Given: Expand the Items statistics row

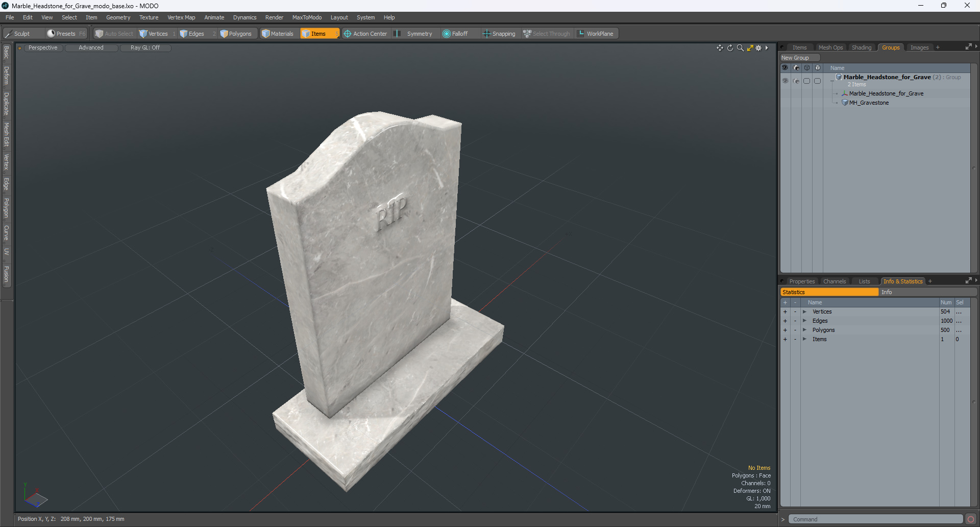Looking at the screenshot, I should tap(804, 340).
